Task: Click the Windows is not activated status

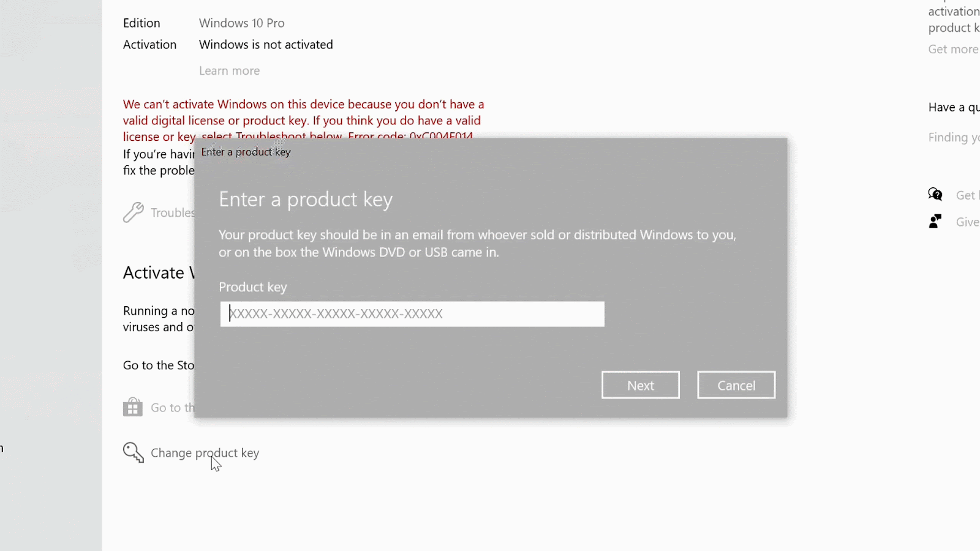Action: (266, 45)
